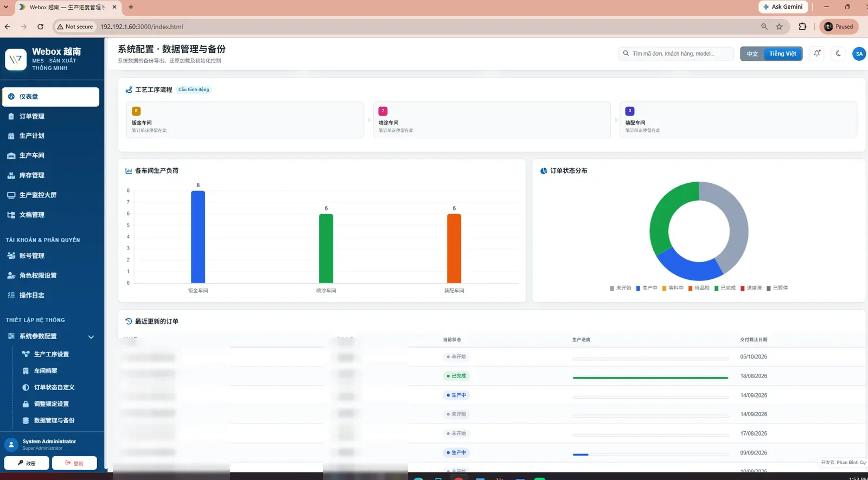The image size is (868, 480).
Task: Switch language to 中文
Action: (x=752, y=54)
